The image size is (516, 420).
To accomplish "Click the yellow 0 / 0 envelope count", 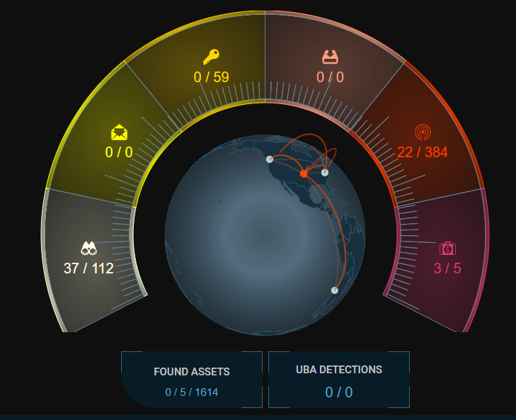I will (119, 152).
